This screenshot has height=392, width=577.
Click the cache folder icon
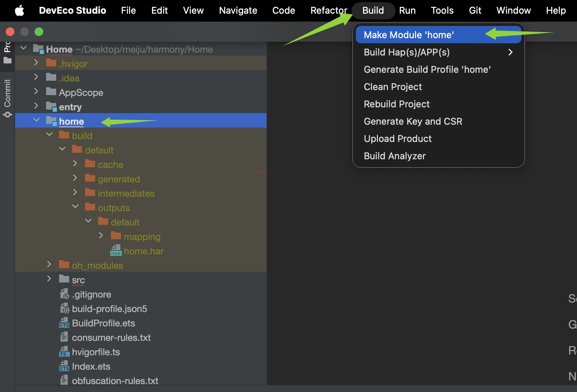(90, 164)
